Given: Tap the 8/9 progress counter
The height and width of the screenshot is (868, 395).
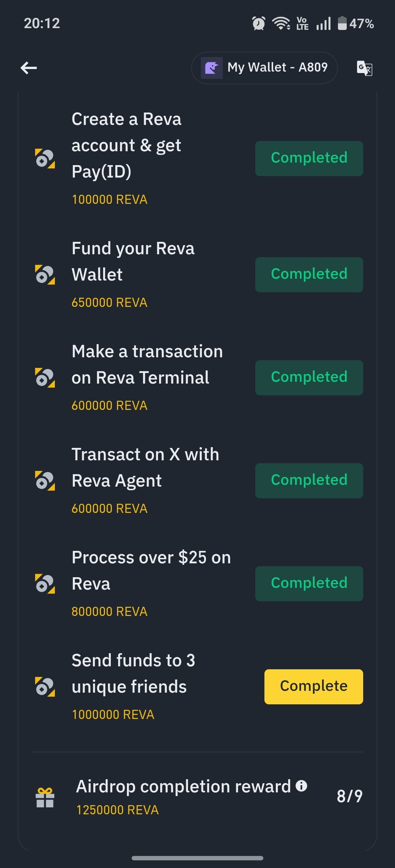Looking at the screenshot, I should pos(350,796).
